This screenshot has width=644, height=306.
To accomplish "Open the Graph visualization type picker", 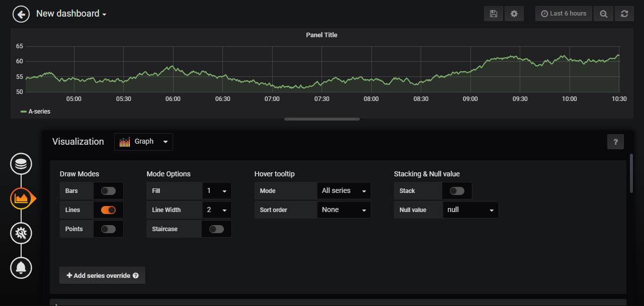I will (143, 142).
